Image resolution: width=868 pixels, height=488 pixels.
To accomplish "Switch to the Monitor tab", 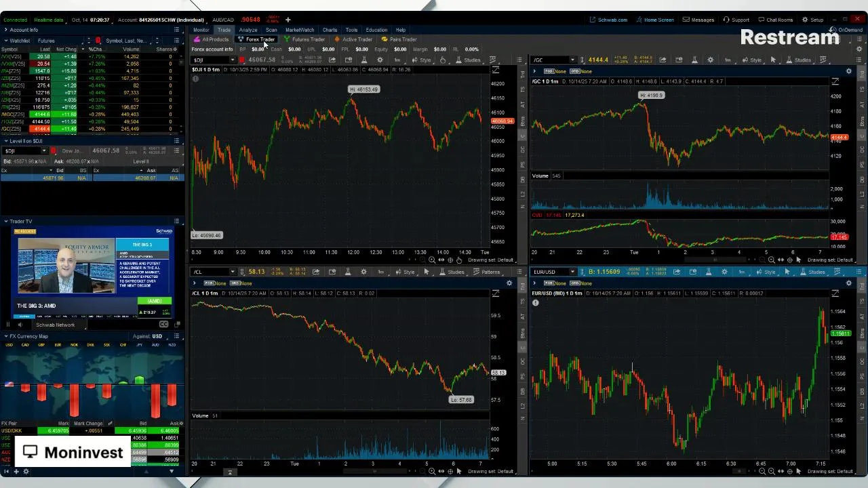I will 201,30.
